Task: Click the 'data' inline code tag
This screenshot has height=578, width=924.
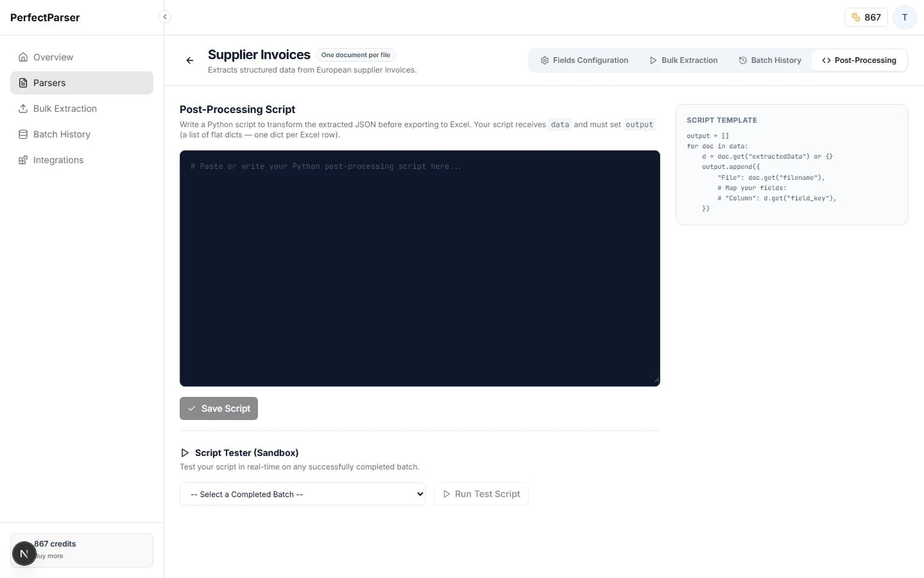Action: [x=560, y=125]
